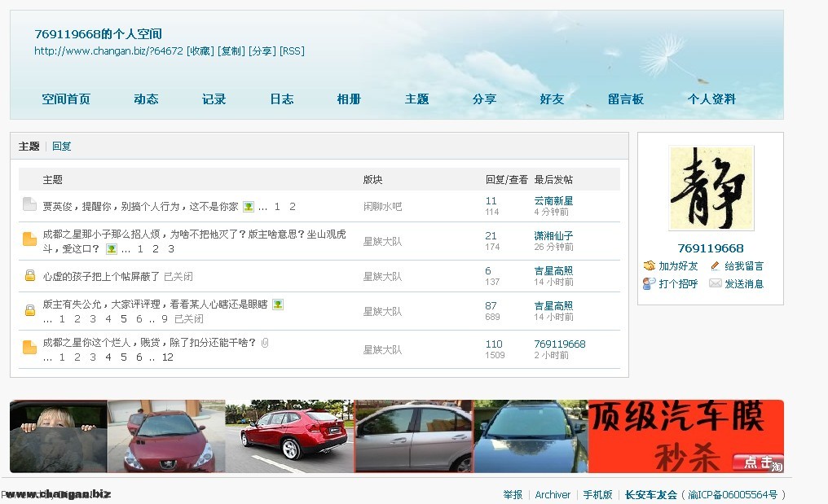Viewport: 828px width, 504px height.
Task: Click the gray page icon beside 贾英俊 thread
Action: 29,204
